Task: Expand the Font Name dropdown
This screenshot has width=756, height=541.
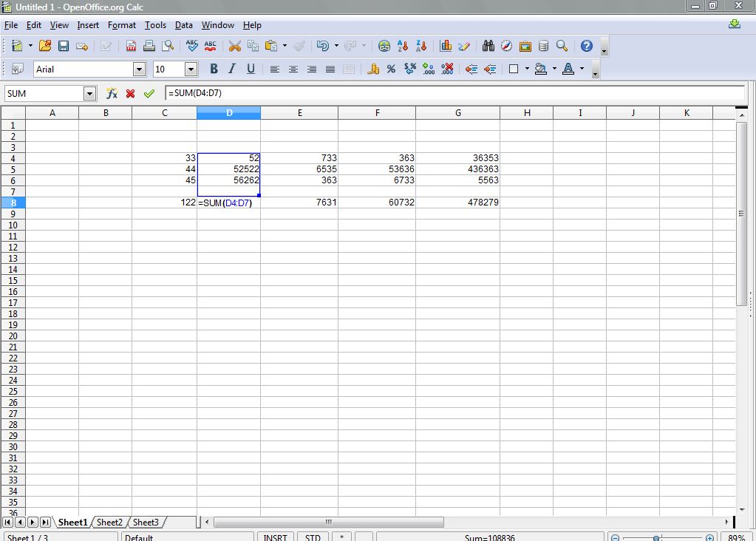Action: click(x=140, y=69)
